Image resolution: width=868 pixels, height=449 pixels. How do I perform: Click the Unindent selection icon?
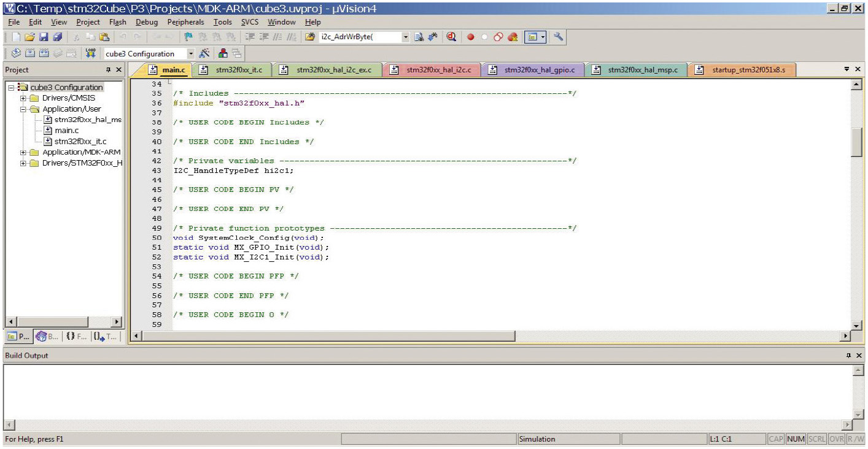(x=263, y=37)
